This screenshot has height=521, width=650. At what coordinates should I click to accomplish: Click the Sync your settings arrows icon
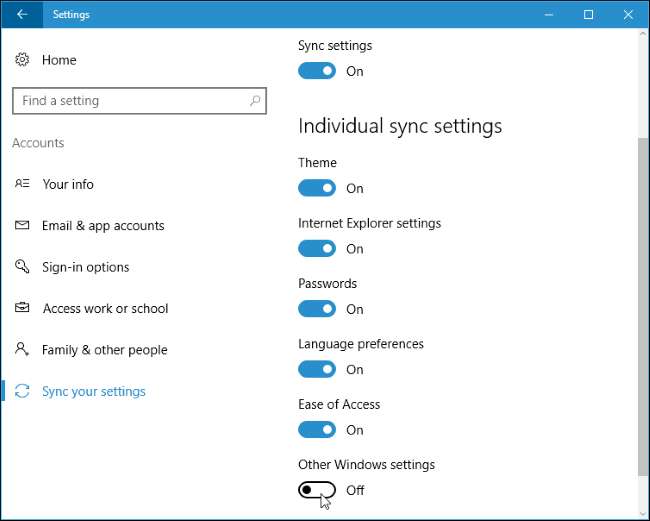tap(22, 391)
